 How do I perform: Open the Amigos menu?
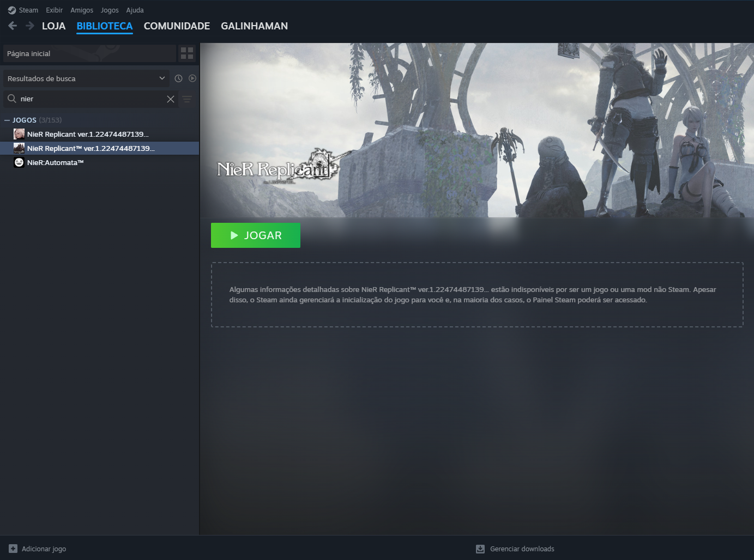pyautogui.click(x=81, y=9)
